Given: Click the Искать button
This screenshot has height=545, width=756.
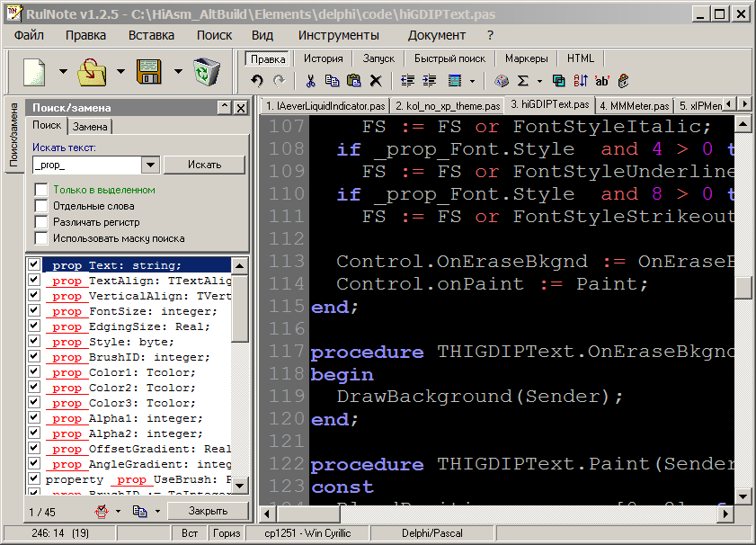Looking at the screenshot, I should pos(204,165).
